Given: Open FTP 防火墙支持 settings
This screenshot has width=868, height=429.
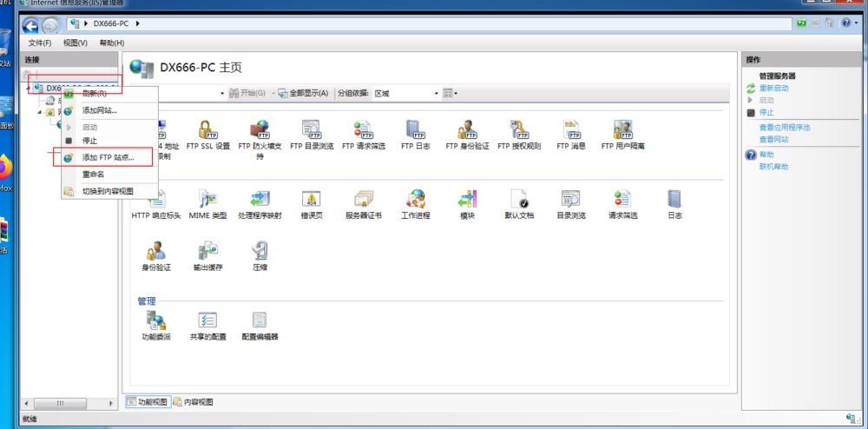Looking at the screenshot, I should (260, 140).
